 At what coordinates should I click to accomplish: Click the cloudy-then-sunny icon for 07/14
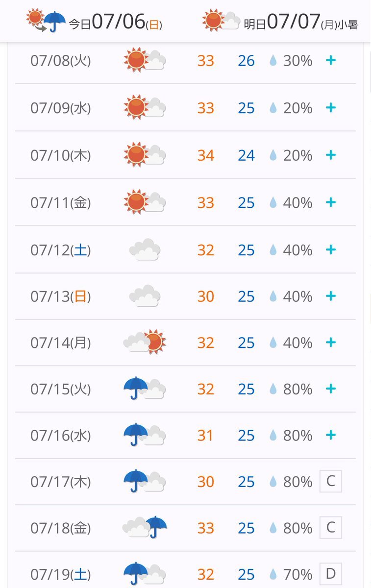point(145,342)
